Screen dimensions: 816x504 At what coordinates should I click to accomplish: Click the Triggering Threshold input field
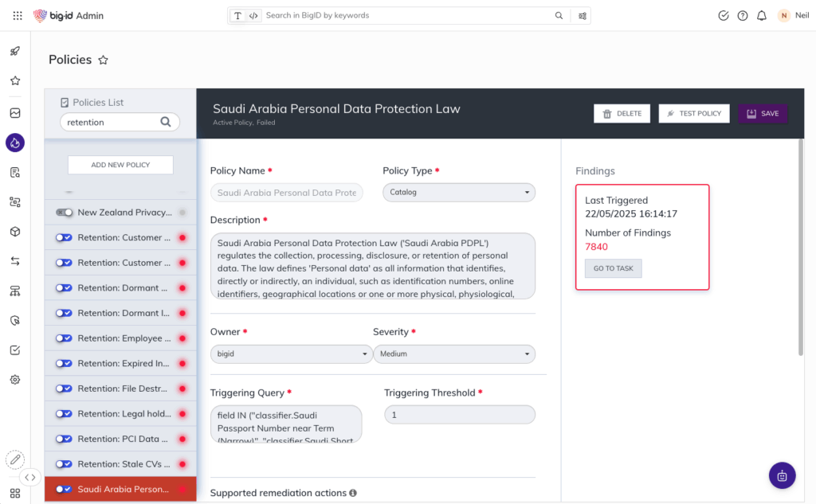coord(459,415)
